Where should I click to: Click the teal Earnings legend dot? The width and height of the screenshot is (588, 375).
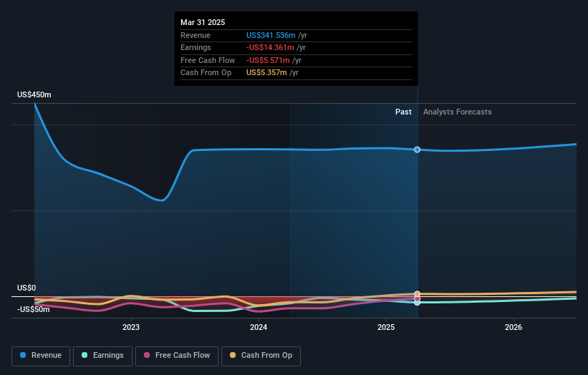click(x=85, y=355)
